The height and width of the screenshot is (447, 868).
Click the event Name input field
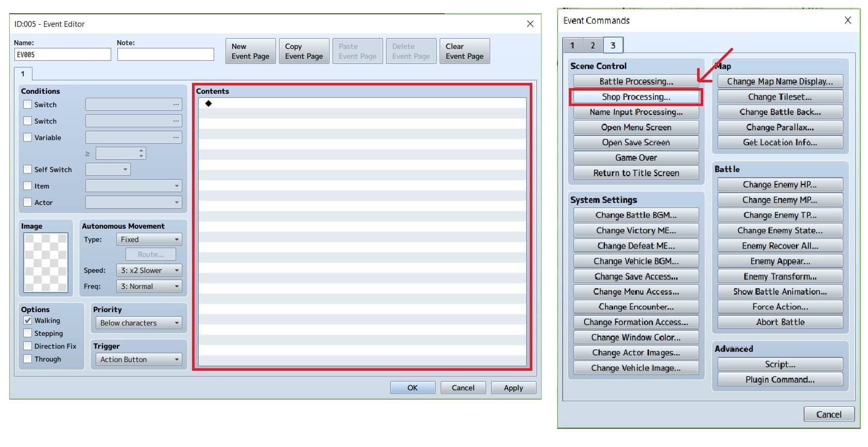coord(62,55)
